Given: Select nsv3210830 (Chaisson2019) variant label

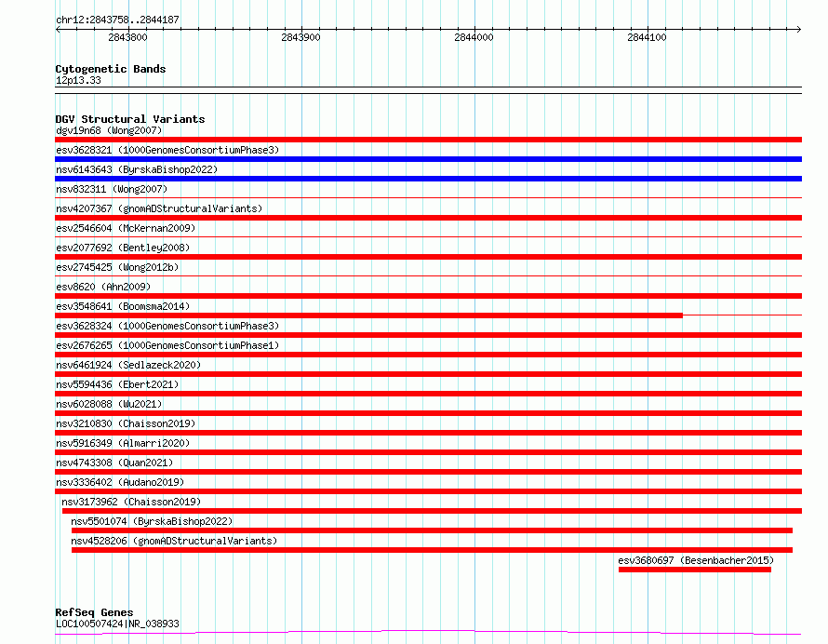Looking at the screenshot, I should [x=126, y=423].
